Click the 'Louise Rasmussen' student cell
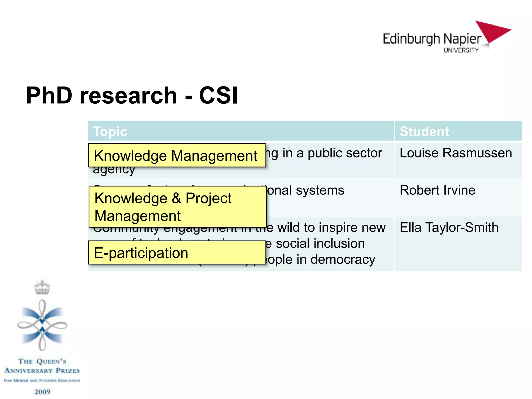The width and height of the screenshot is (532, 399). (458, 160)
